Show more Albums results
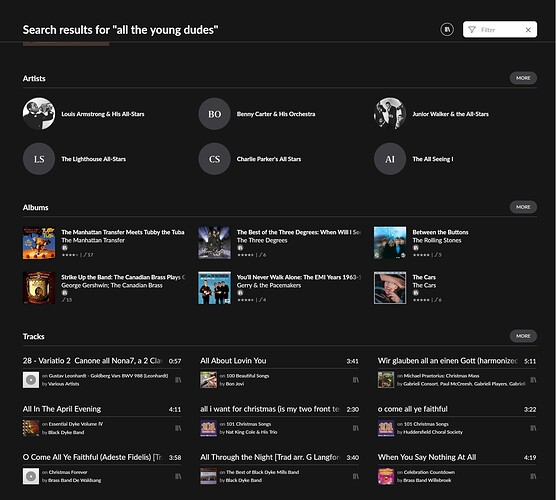Viewport: 556px width, 500px height. coord(523,207)
